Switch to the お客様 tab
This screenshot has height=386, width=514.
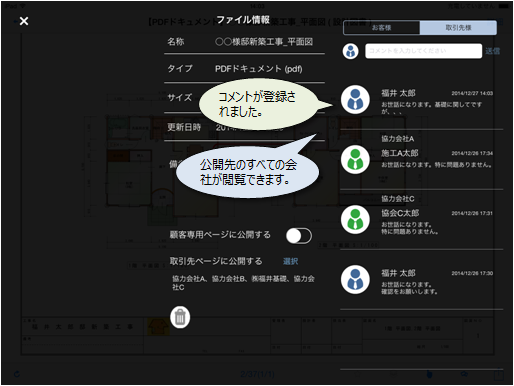(x=381, y=28)
